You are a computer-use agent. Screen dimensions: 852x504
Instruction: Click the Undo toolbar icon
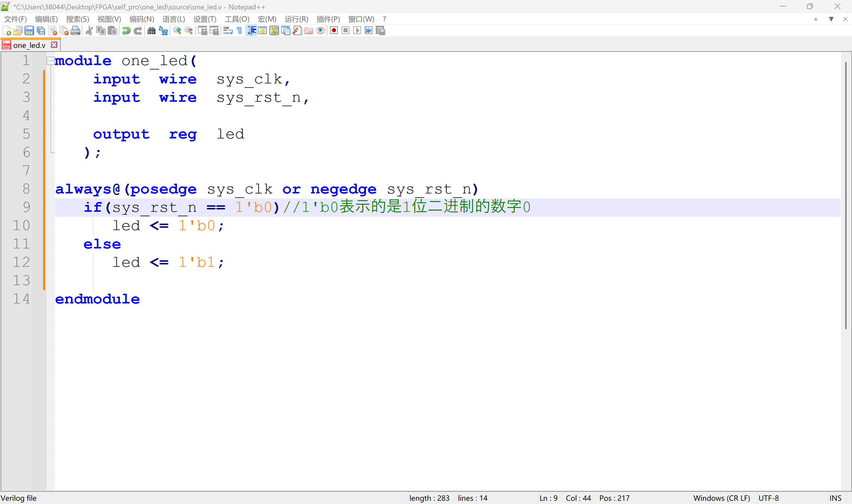coord(126,31)
